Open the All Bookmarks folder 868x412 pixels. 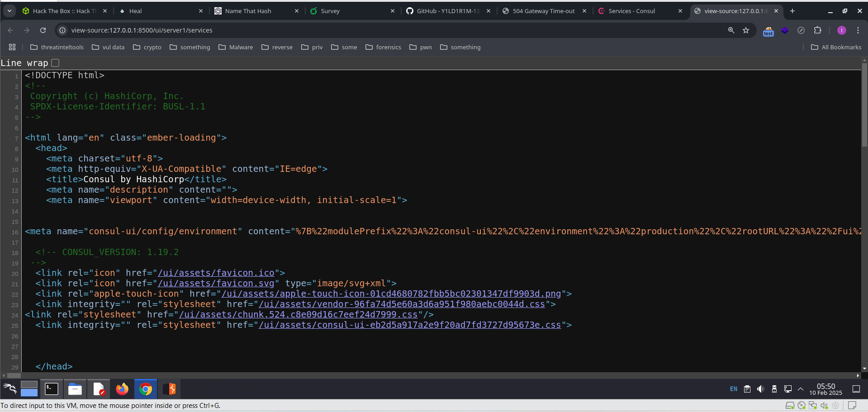coord(836,47)
